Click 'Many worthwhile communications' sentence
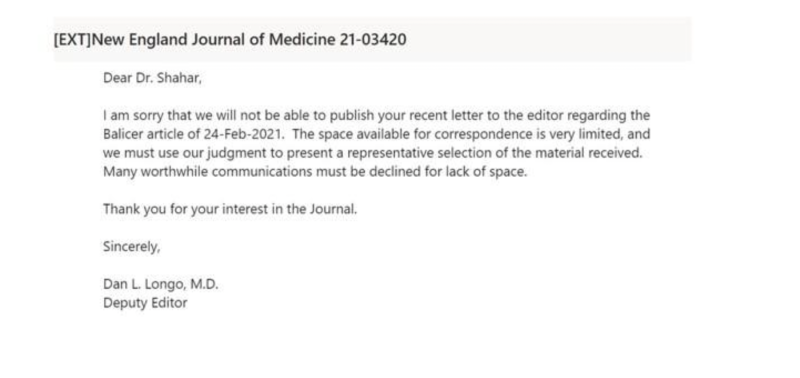 315,171
